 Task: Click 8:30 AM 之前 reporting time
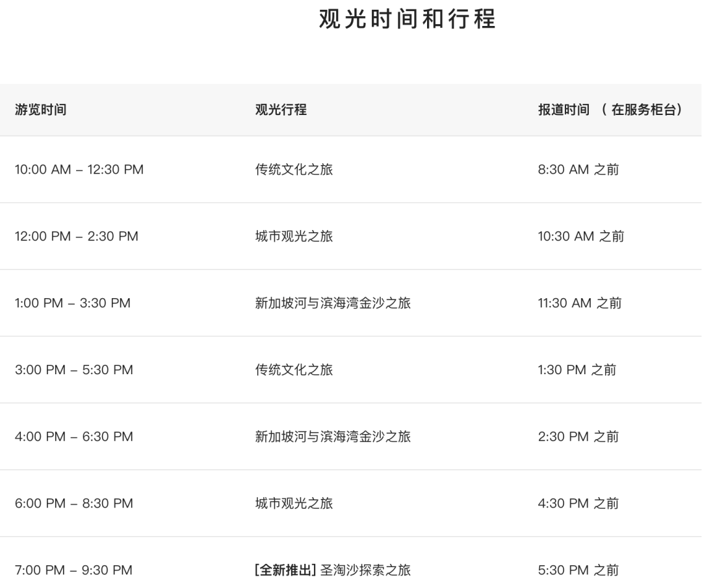click(578, 170)
